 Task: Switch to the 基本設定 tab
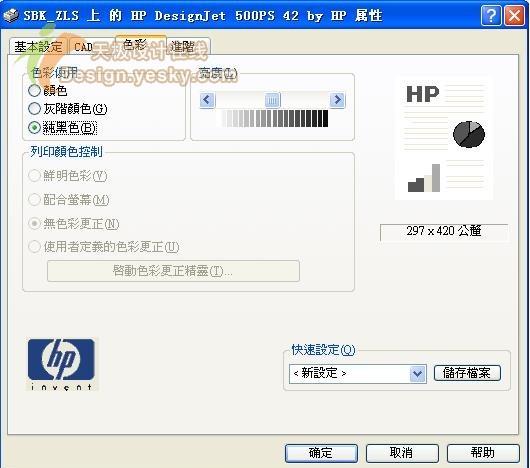pyautogui.click(x=38, y=47)
